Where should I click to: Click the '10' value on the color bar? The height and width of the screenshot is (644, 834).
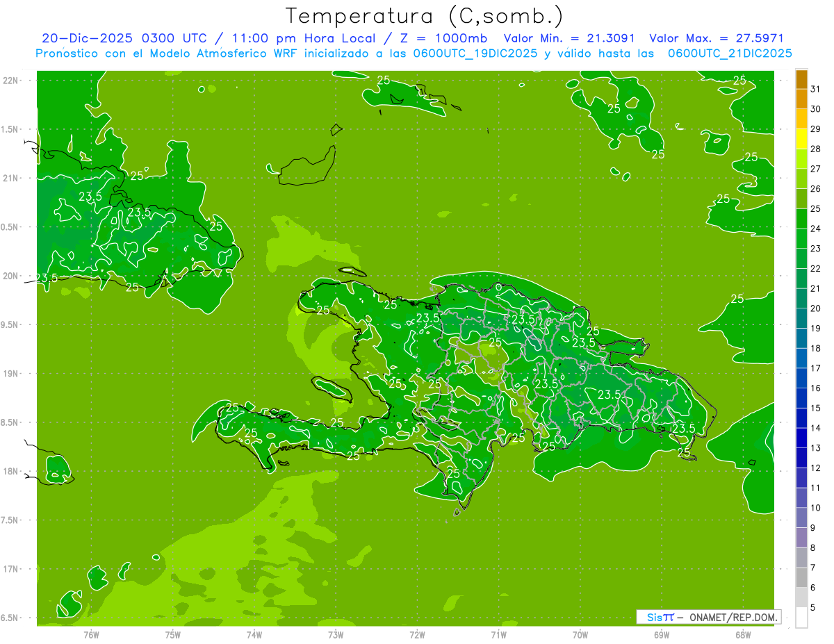815,508
